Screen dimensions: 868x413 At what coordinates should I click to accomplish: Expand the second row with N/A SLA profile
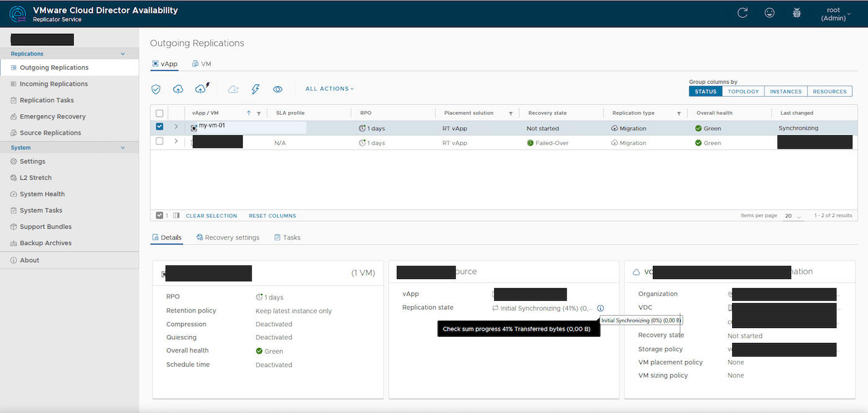point(176,141)
